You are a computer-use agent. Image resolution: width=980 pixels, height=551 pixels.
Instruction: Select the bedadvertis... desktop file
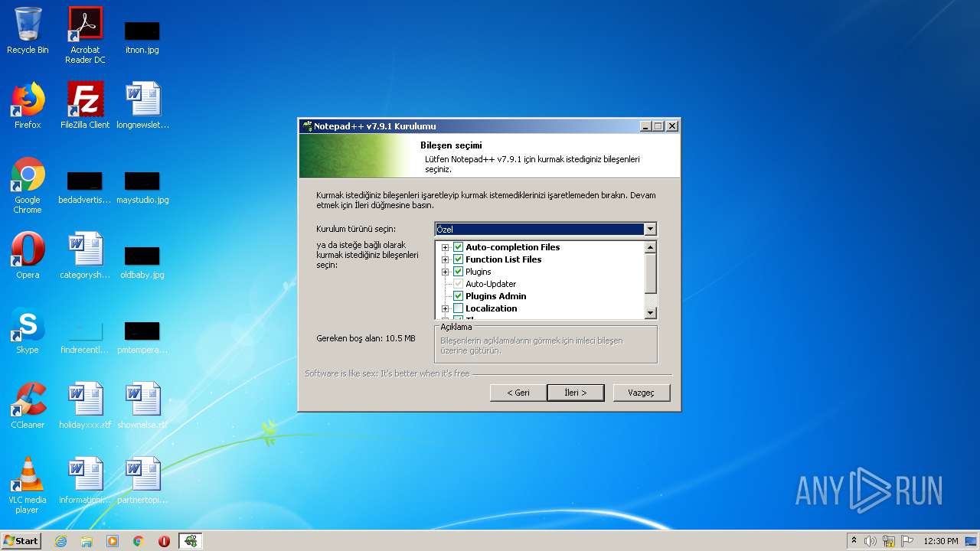pos(85,188)
